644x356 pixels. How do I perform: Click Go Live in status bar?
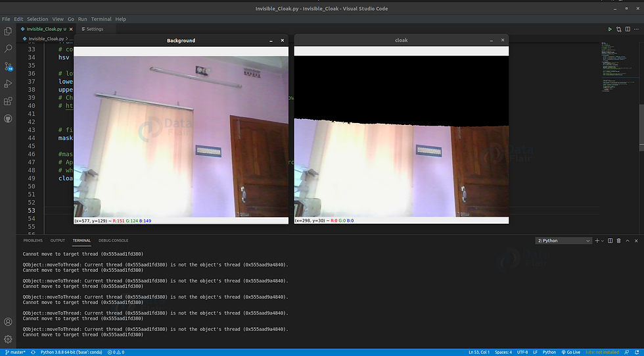point(571,352)
